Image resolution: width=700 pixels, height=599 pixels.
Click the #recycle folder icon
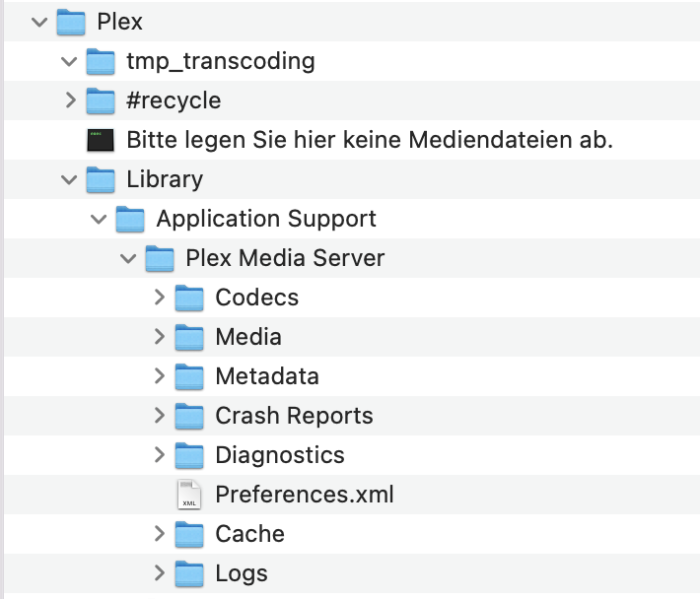pos(101,100)
